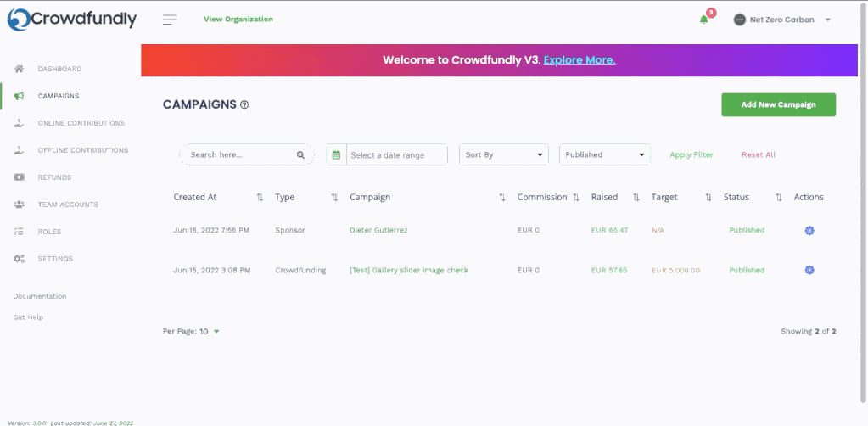Click Published status for Dieter Gutierrez
This screenshot has width=868, height=426.
pos(747,230)
